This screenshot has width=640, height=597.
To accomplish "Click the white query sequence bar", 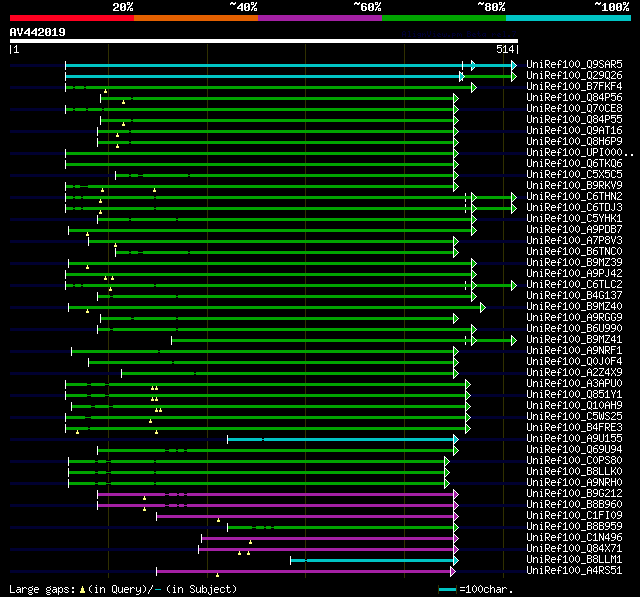I will click(x=264, y=41).
